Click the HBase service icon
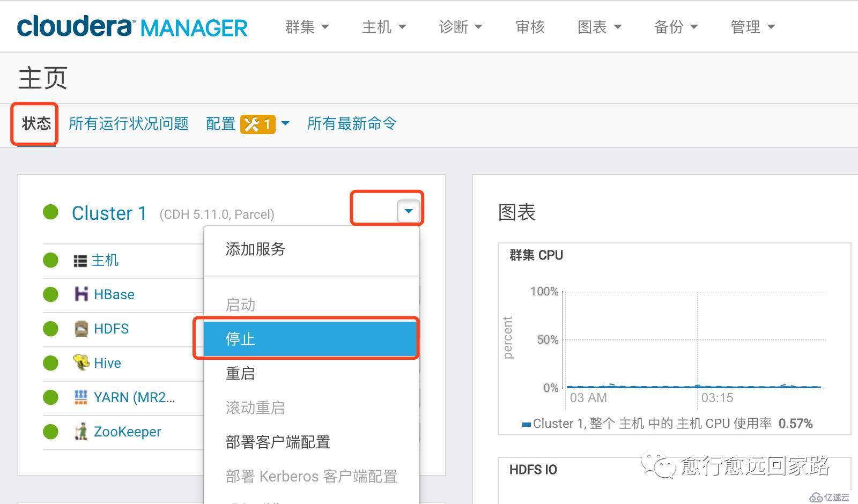 (81, 294)
